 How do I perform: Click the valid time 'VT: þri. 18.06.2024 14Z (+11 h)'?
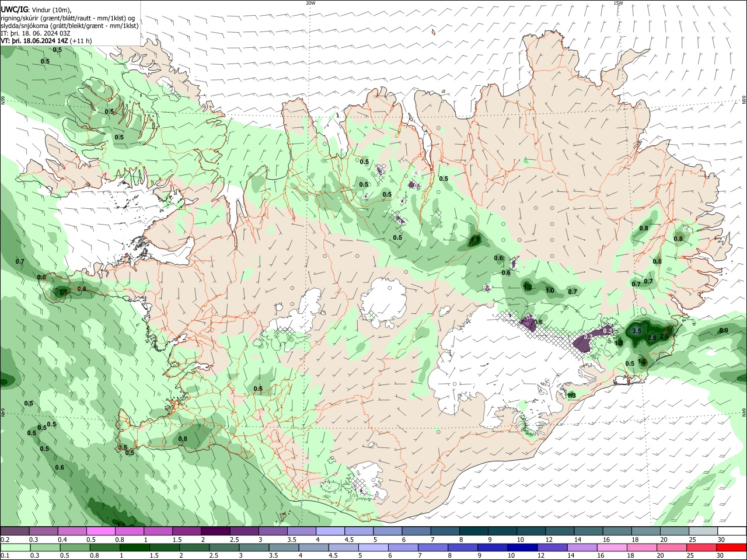[x=46, y=41]
